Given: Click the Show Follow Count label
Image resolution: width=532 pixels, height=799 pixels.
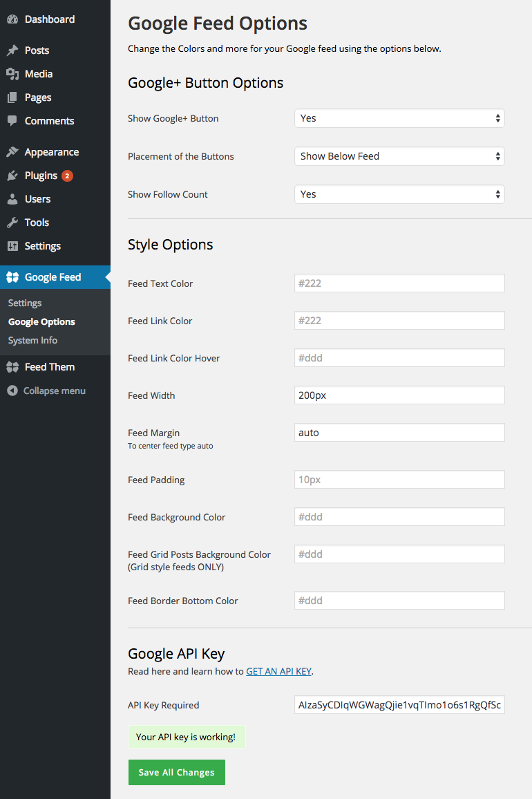Looking at the screenshot, I should (x=168, y=195).
